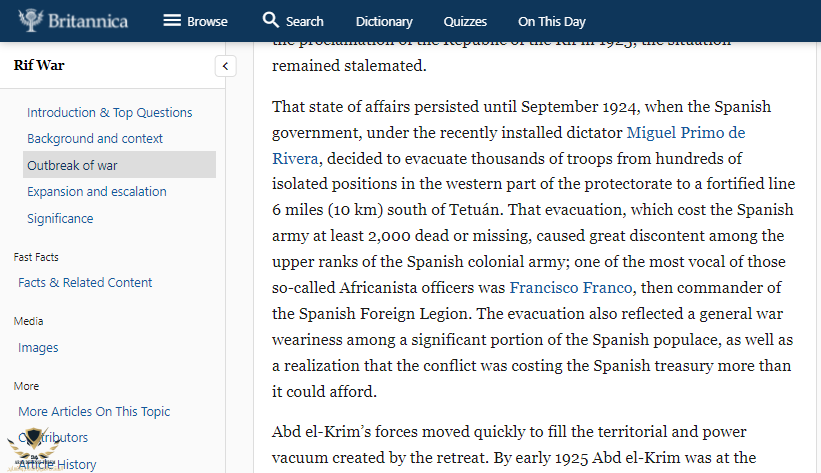Open the Francisco Franco article link
The width and height of the screenshot is (821, 473).
[x=570, y=288]
